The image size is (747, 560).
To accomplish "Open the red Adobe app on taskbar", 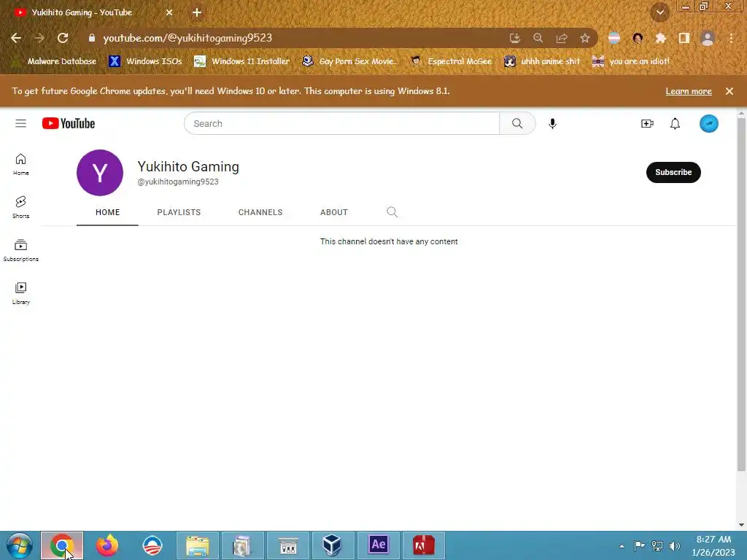I will (423, 545).
